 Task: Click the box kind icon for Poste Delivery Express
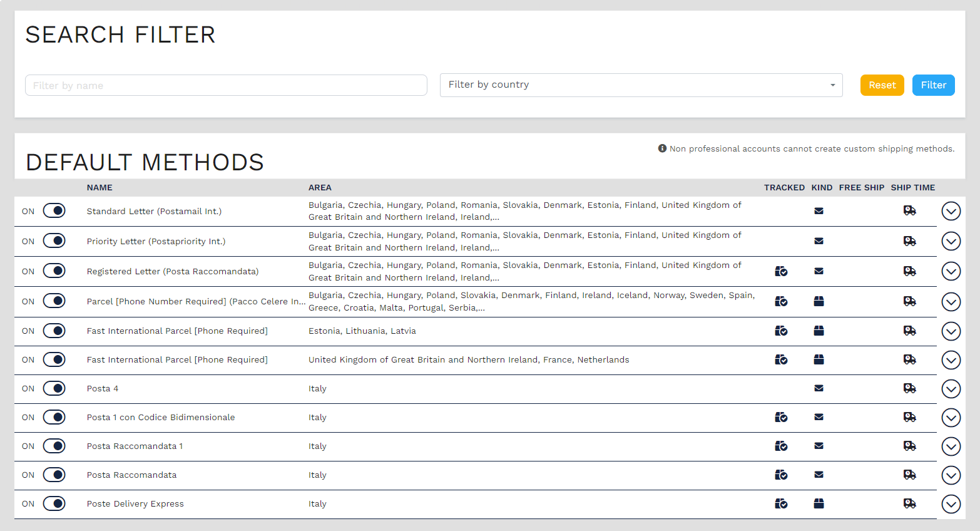pos(819,503)
